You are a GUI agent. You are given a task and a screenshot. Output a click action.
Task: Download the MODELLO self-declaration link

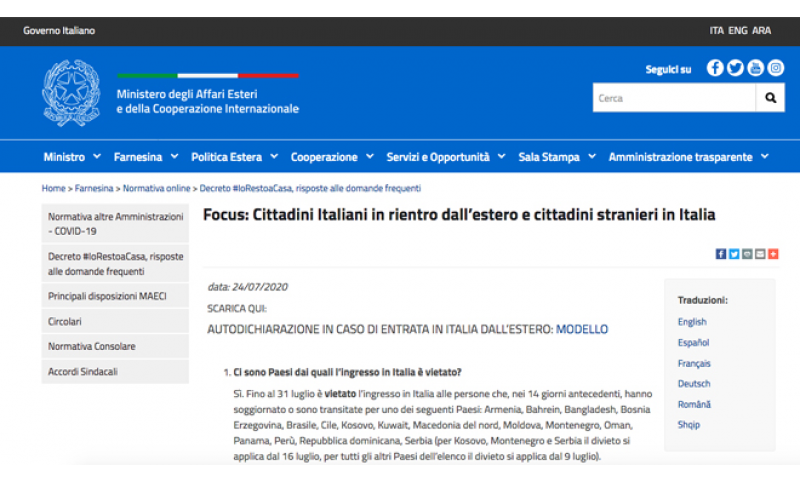pos(582,329)
